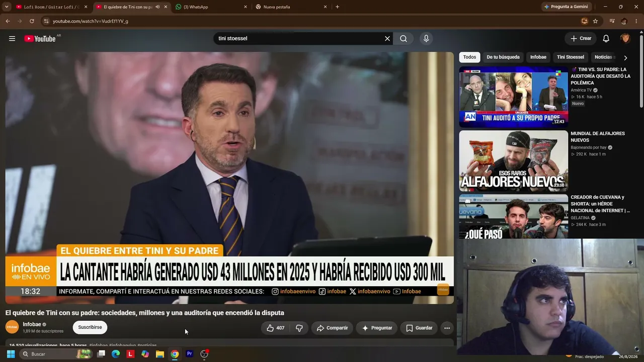Like the video with the thumbs-up icon
The height and width of the screenshot is (362, 644).
coord(276,328)
